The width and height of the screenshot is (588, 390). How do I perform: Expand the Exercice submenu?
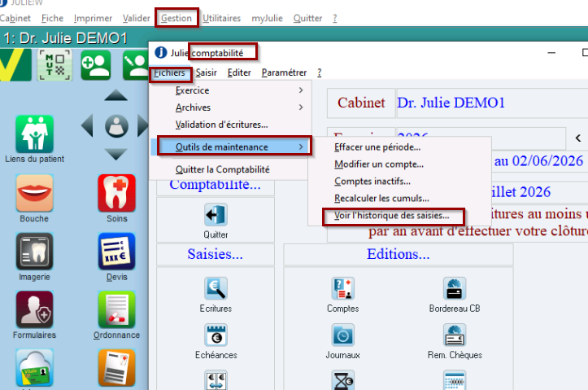[x=231, y=90]
